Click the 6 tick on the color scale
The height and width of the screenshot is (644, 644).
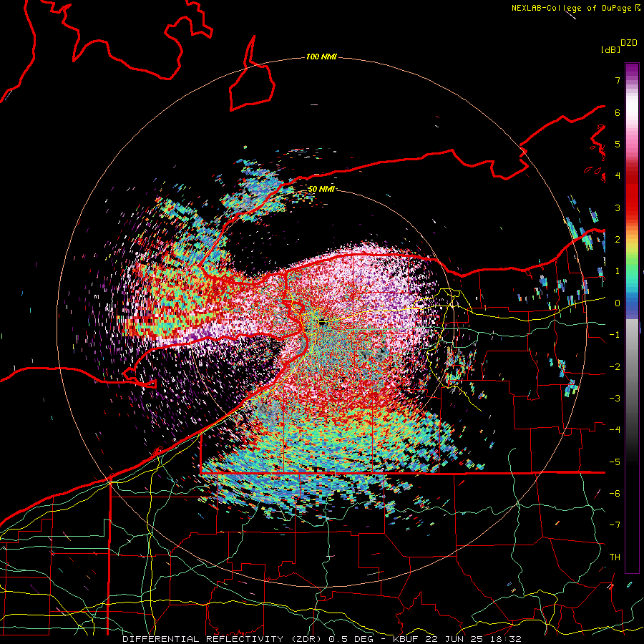point(618,112)
